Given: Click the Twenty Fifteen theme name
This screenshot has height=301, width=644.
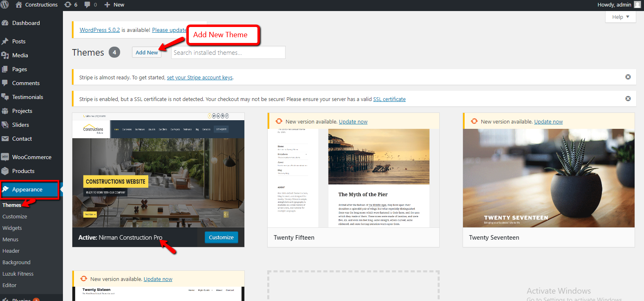Looking at the screenshot, I should pyautogui.click(x=294, y=238).
